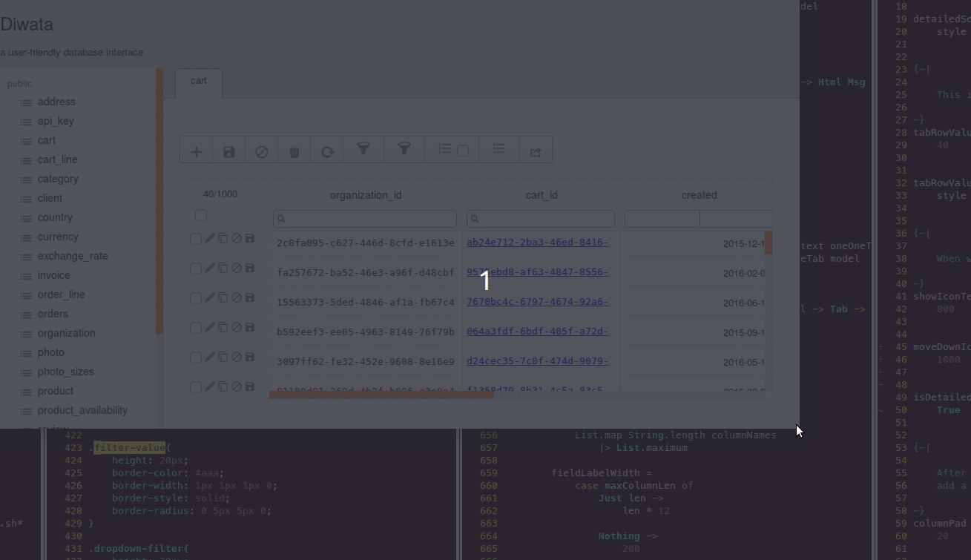Open the product_availability table in the sidebar
This screenshot has height=560, width=971.
tap(82, 410)
